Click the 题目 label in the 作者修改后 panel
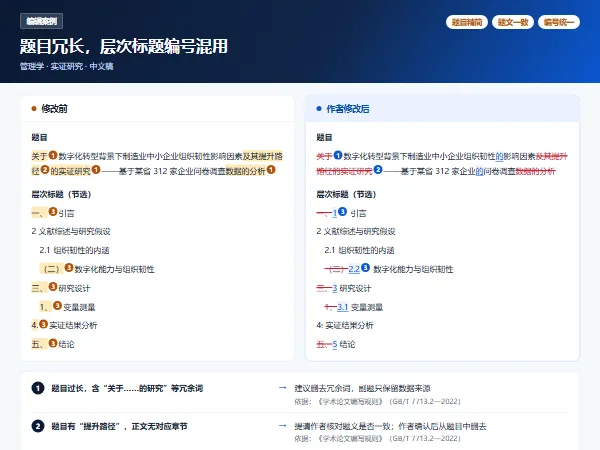Screen dimensions: 600x450 (324, 137)
